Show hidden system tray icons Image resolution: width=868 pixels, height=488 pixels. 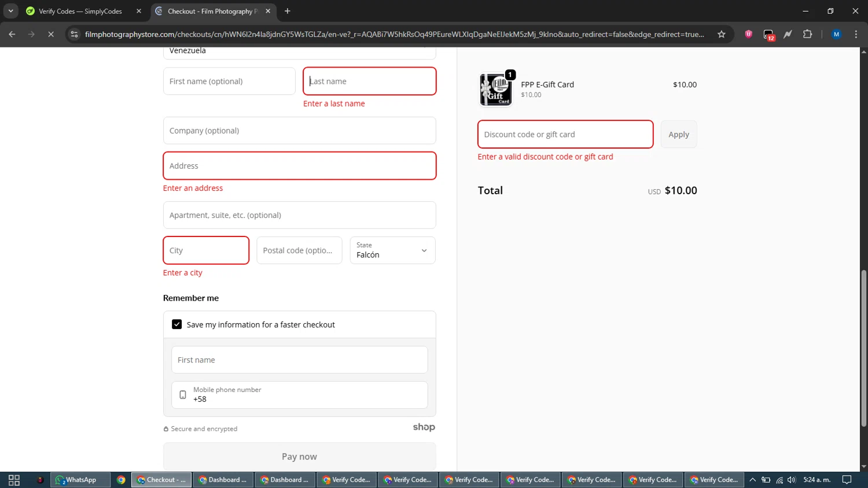pyautogui.click(x=753, y=480)
